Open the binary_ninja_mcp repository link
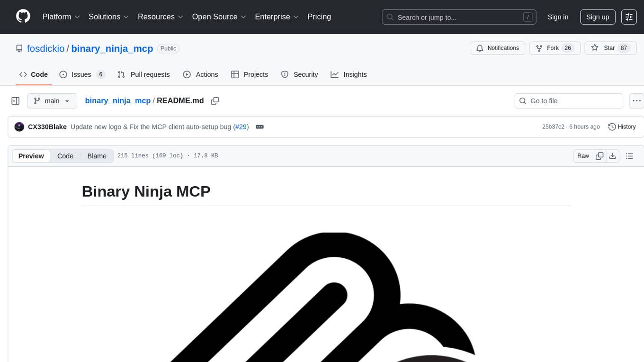The image size is (644, 362). coord(112,48)
